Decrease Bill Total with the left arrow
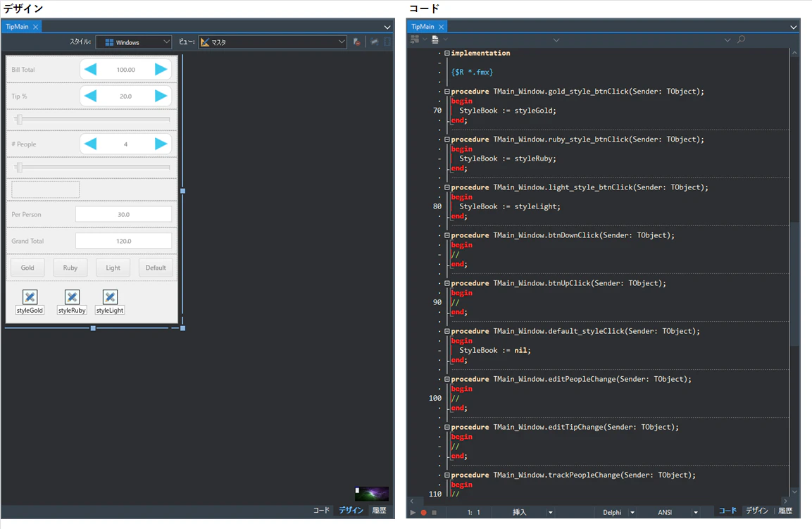The image size is (812, 529). 91,70
